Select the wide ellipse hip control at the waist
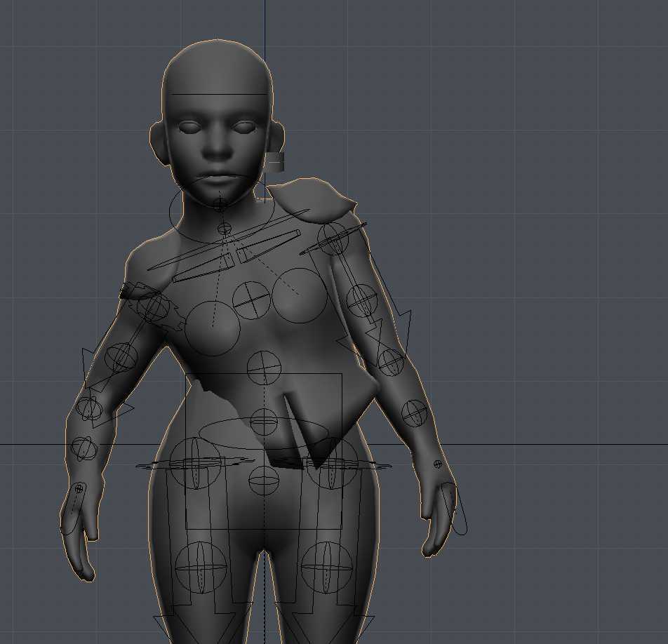This screenshot has width=668, height=644. click(x=264, y=433)
